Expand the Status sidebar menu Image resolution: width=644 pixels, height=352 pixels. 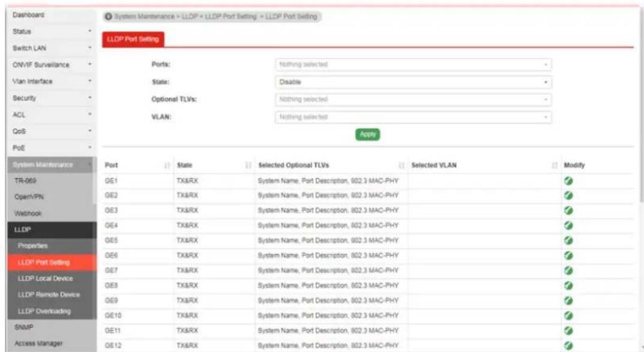(52, 32)
